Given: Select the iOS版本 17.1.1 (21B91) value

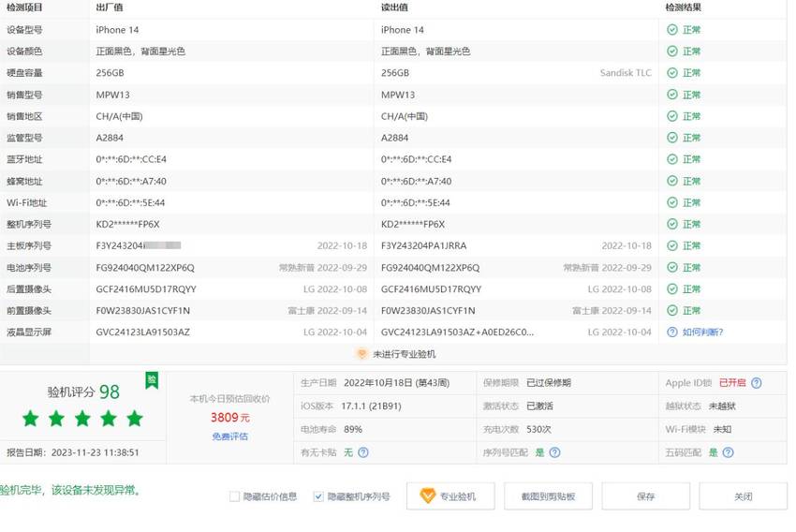Looking at the screenshot, I should click(x=371, y=406).
